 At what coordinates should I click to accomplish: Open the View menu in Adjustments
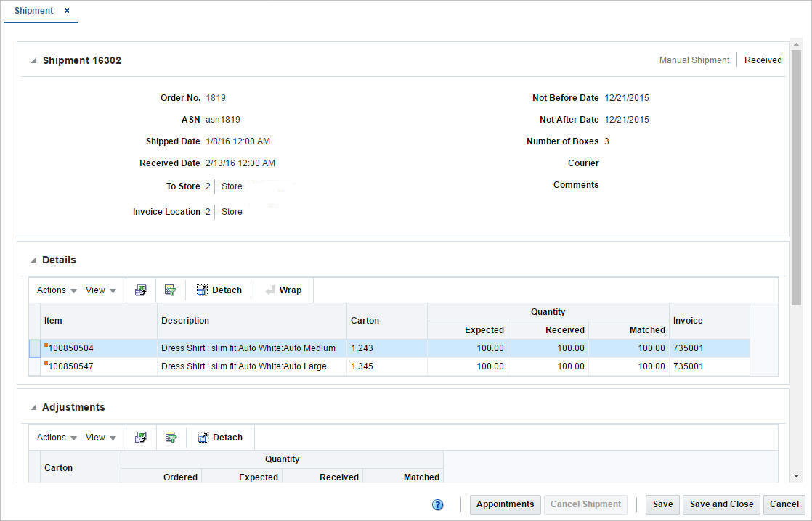tap(100, 438)
